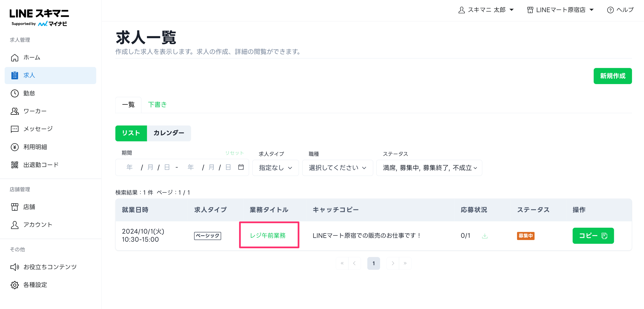The image size is (644, 309).
Task: Expand the 求人タイプ 指定なし dropdown
Action: coord(275,168)
